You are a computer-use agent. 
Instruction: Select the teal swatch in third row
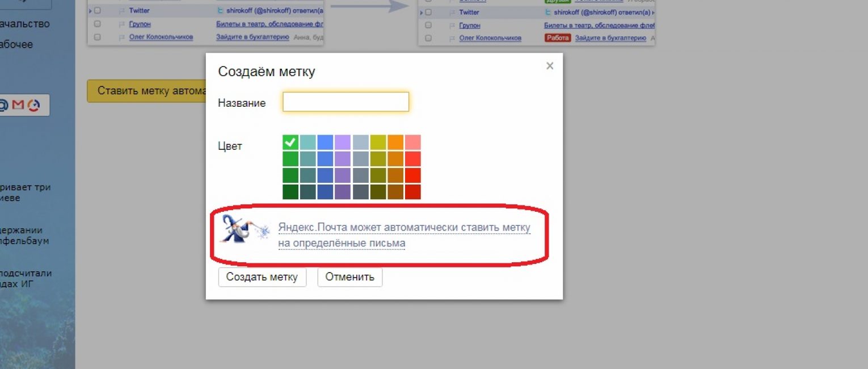click(x=308, y=175)
